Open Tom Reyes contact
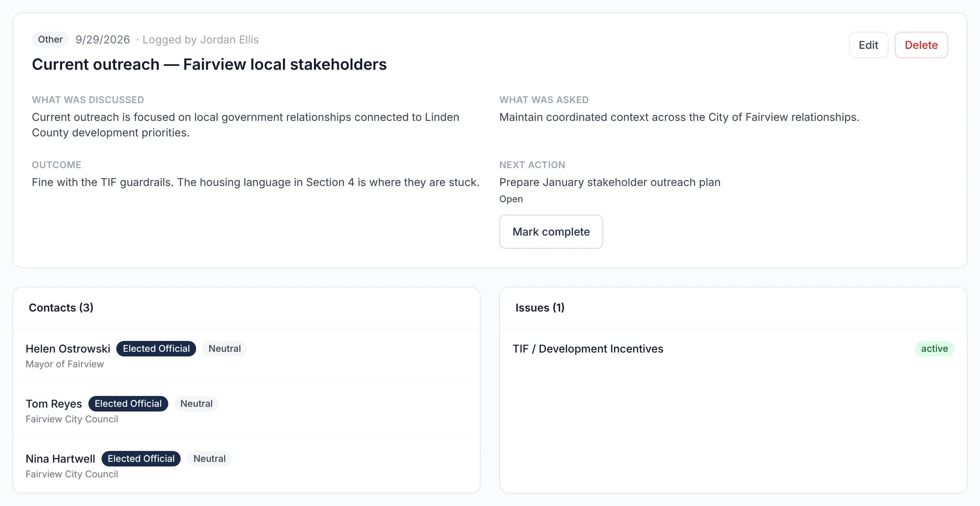Image resolution: width=980 pixels, height=506 pixels. point(53,404)
